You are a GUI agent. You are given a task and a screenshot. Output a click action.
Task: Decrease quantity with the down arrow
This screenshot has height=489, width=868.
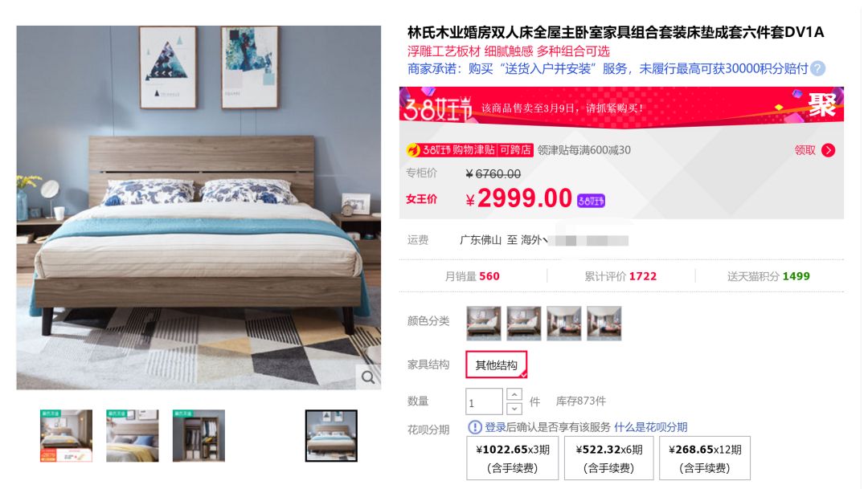514,408
